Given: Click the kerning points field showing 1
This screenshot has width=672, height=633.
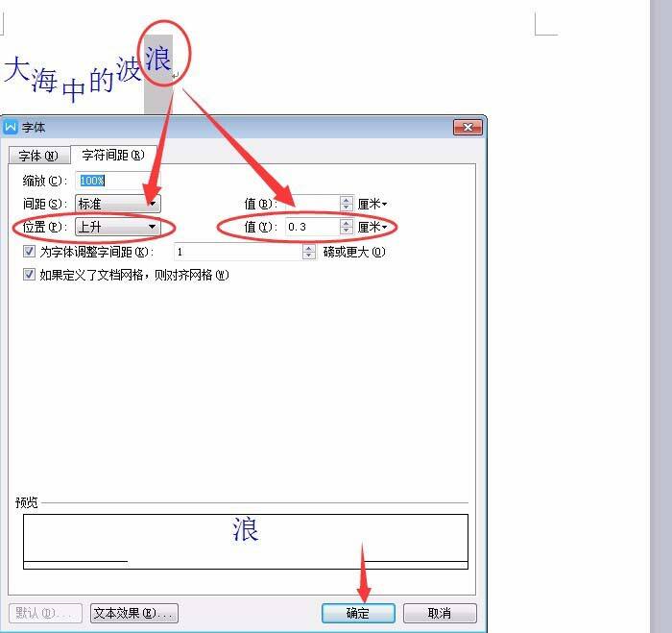Looking at the screenshot, I should pyautogui.click(x=238, y=252).
